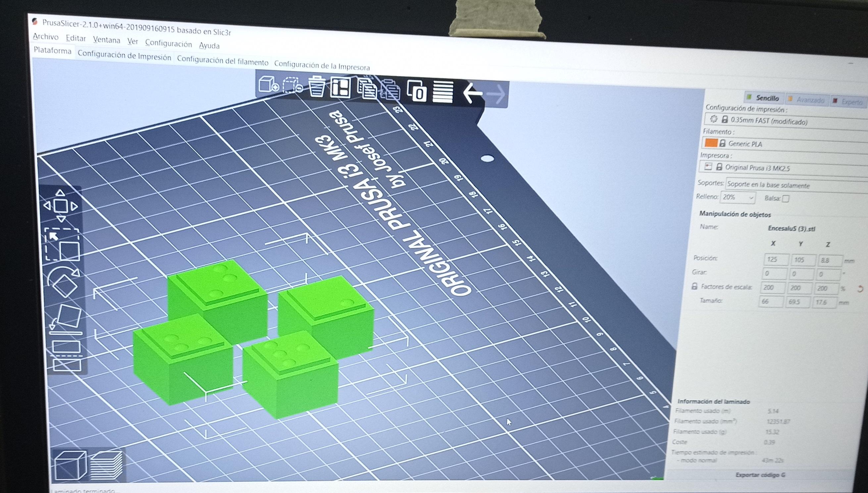Viewport: 868px width, 493px height.
Task: Open the Generic PLA filament dropdown
Action: (x=785, y=144)
